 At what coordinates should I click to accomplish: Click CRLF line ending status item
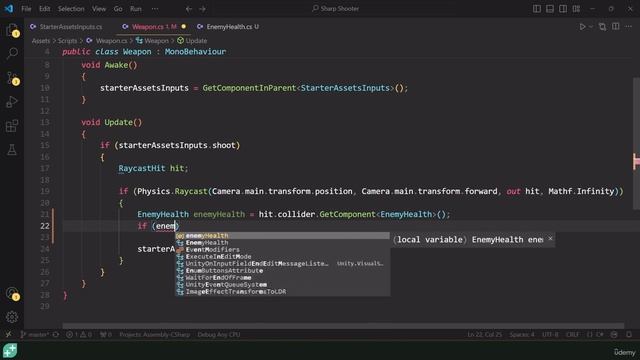click(573, 335)
